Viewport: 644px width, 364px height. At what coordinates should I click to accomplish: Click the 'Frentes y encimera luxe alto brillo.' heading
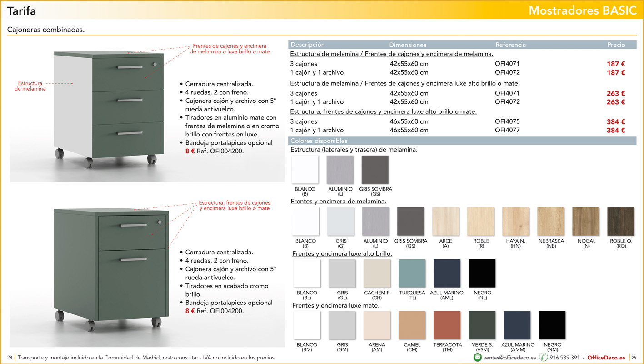(x=342, y=253)
